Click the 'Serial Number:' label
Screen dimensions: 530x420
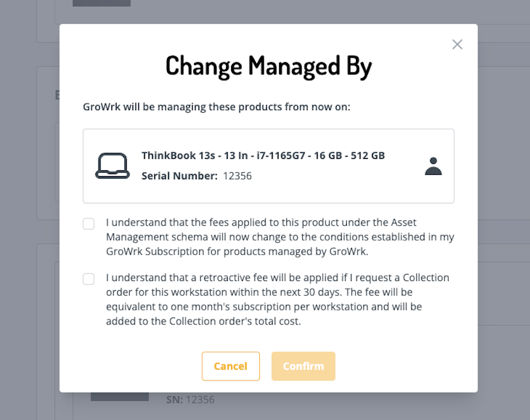coord(179,176)
